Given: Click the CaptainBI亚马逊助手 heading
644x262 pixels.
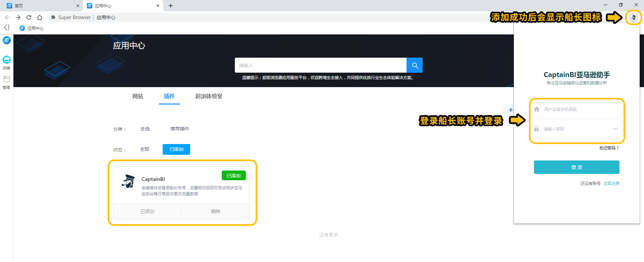Looking at the screenshot, I should click(x=577, y=75).
